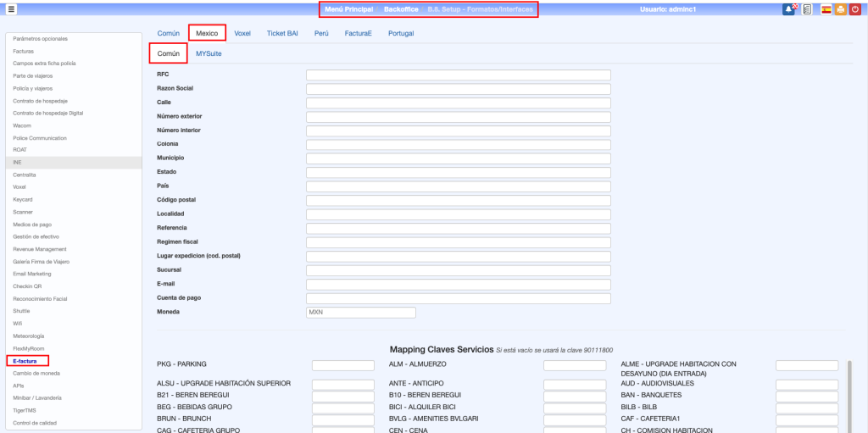Click the checklist document icon
The width and height of the screenshot is (868, 433).
[x=807, y=9]
